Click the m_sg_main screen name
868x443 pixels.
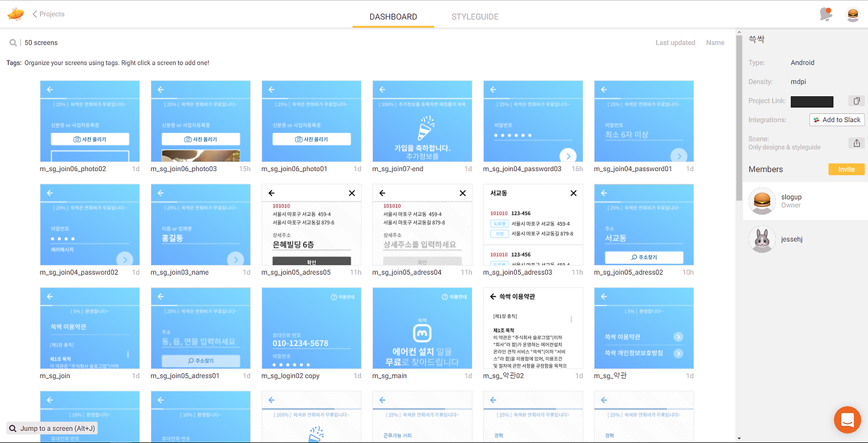[x=389, y=376]
